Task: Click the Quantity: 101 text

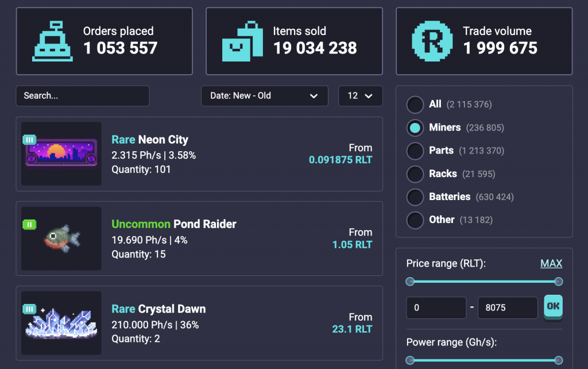Action: click(141, 170)
